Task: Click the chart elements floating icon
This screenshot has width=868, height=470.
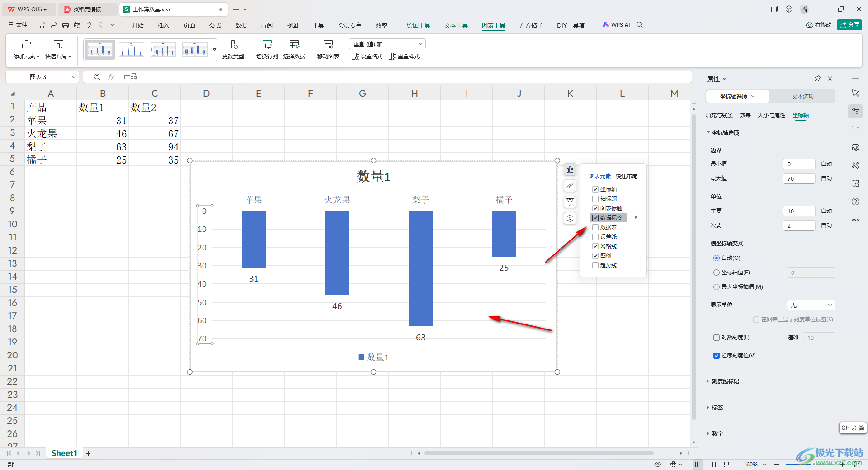Action: pos(570,169)
